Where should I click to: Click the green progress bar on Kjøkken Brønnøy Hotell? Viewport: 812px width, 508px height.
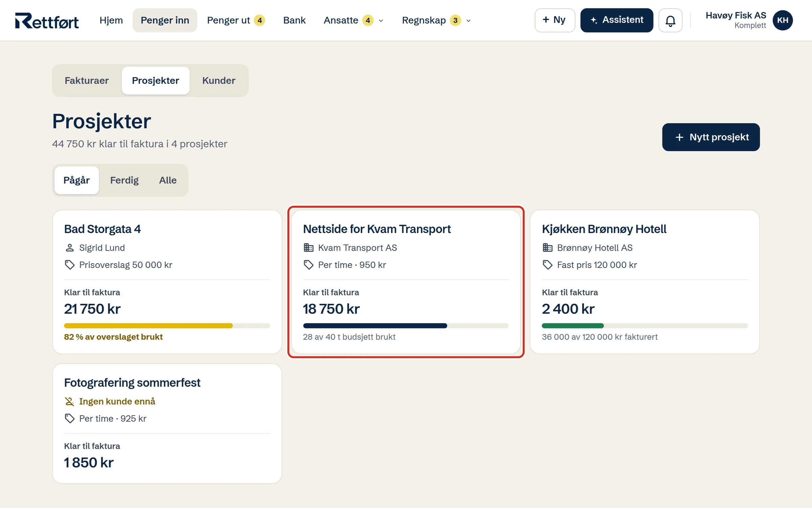[645, 326]
